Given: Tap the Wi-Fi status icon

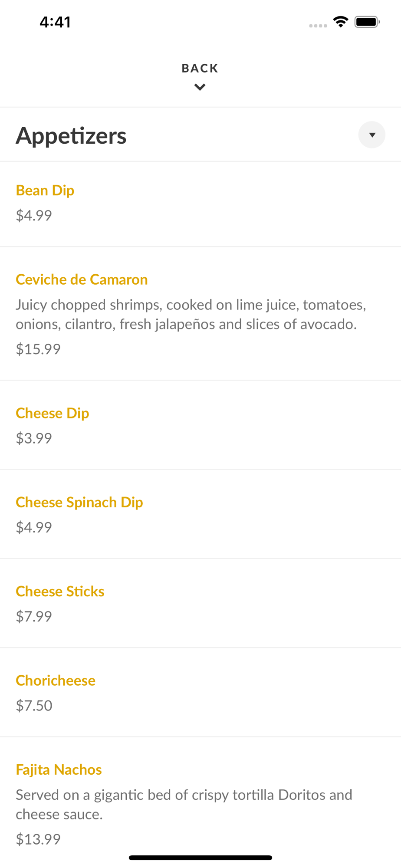Looking at the screenshot, I should (x=341, y=22).
